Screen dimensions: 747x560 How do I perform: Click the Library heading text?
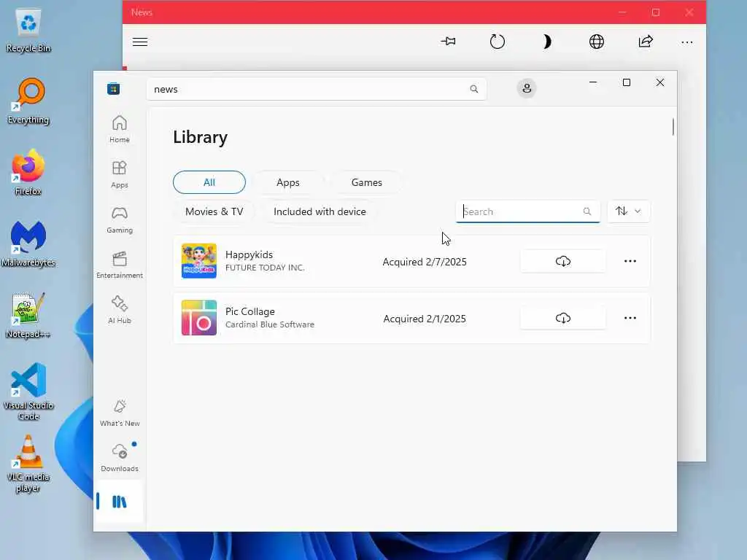coord(200,137)
